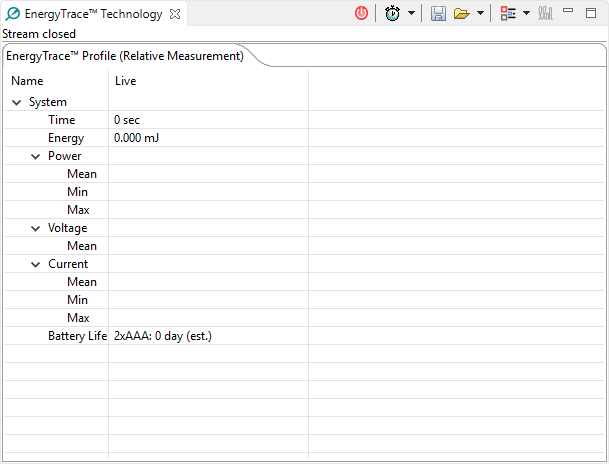Click the red EnergyTrace power toggle icon
This screenshot has height=464, width=609.
pos(361,14)
